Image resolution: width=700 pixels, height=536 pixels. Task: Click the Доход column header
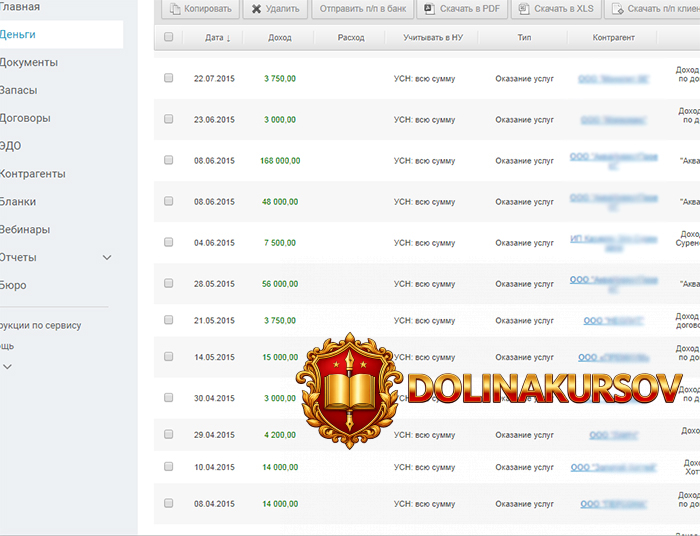(x=280, y=37)
